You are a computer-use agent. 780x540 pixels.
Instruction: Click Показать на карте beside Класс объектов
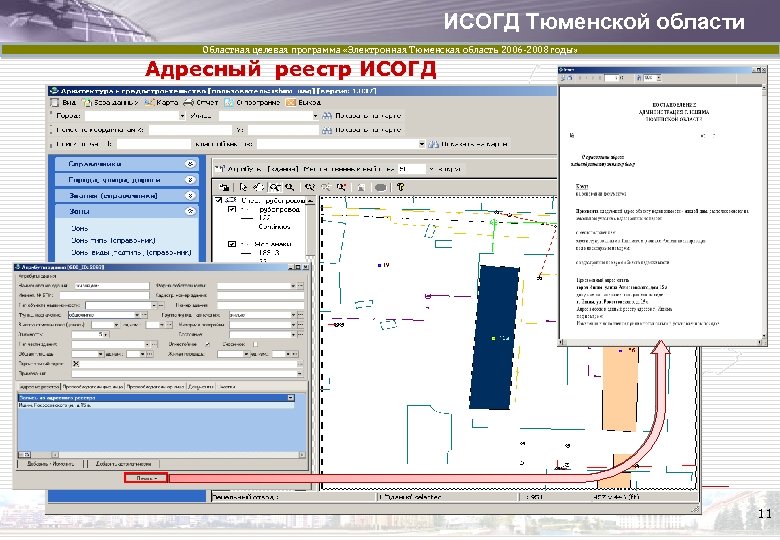tap(469, 144)
